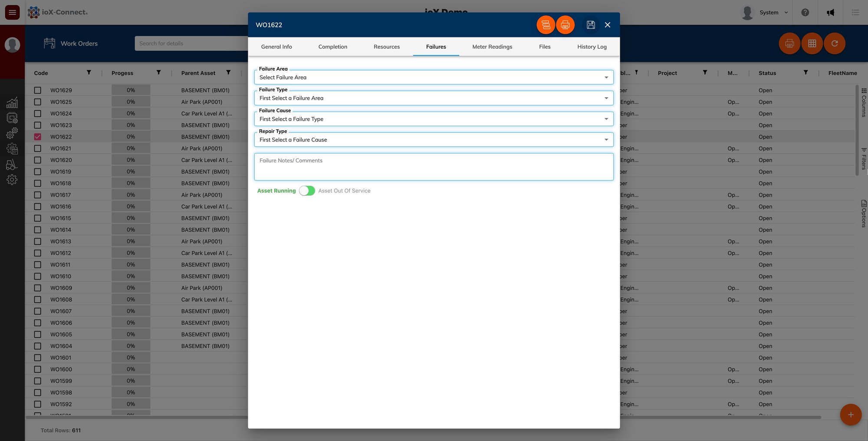Uncheck the WO1622 row checkbox
Viewport: 868px width, 441px height.
[x=37, y=136]
